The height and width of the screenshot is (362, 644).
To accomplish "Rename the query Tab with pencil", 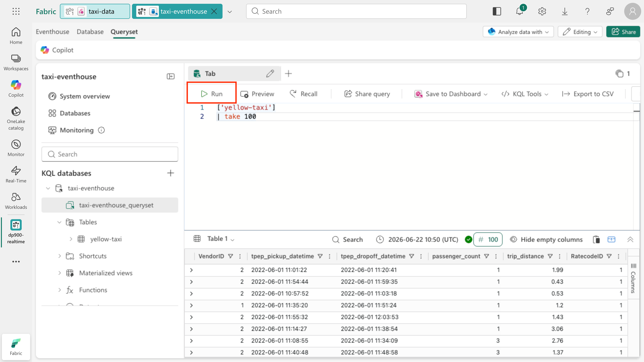I will tap(270, 74).
